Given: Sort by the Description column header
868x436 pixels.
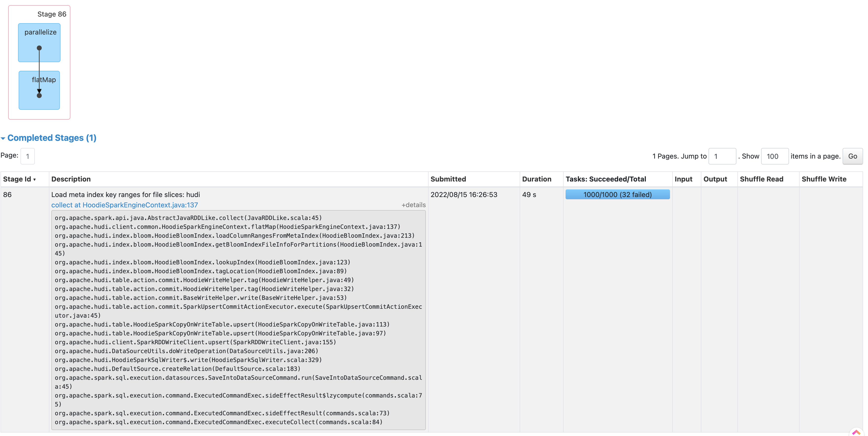Looking at the screenshot, I should click(x=71, y=179).
